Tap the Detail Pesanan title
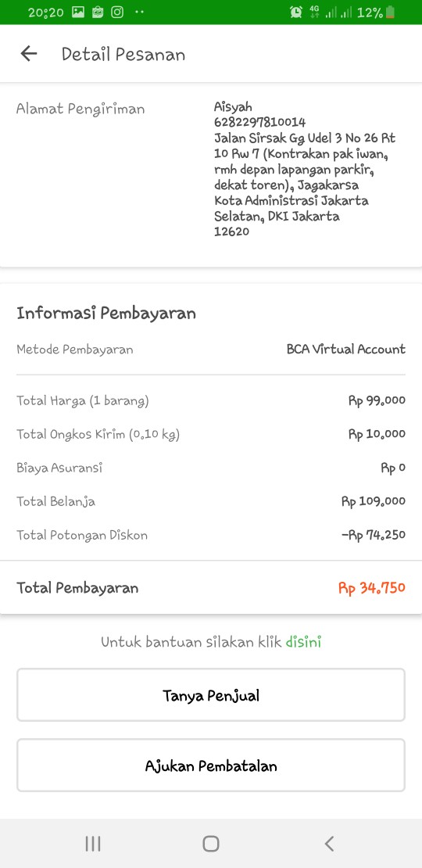The width and height of the screenshot is (422, 868). click(x=123, y=54)
